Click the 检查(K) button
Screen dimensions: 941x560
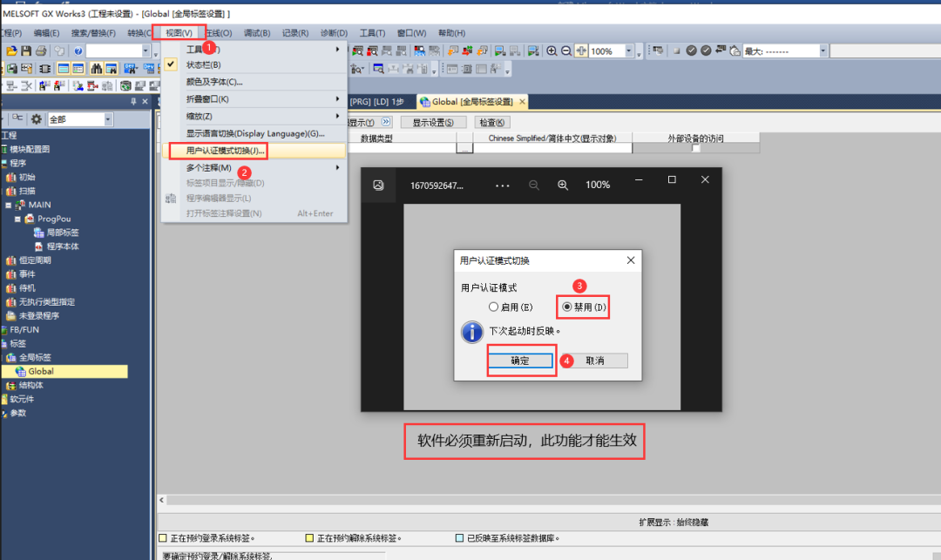pyautogui.click(x=491, y=122)
